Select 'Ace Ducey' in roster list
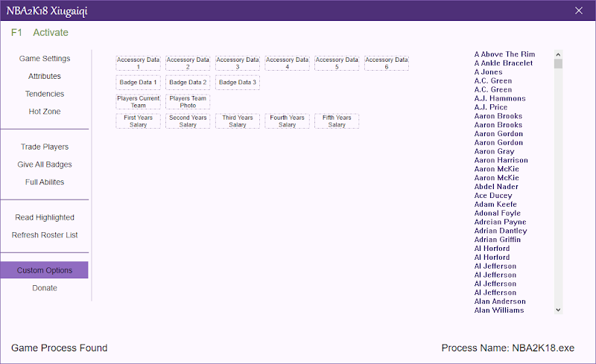The image size is (596, 364). (x=493, y=195)
